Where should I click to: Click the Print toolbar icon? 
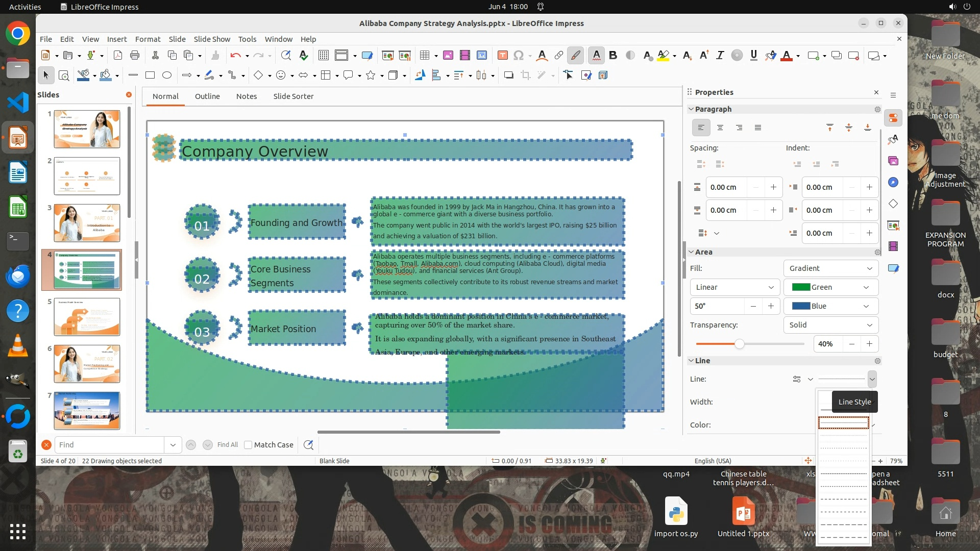tap(135, 55)
